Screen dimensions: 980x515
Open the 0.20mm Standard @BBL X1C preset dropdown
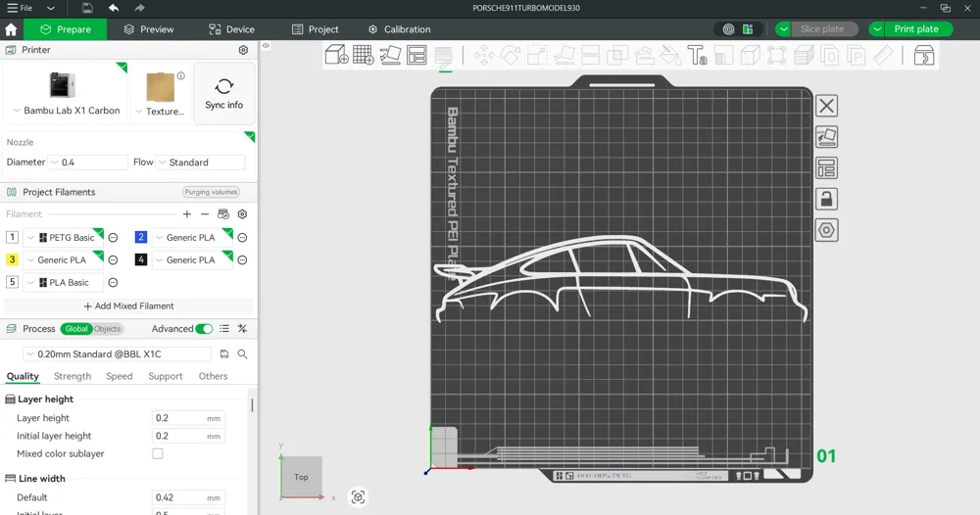pos(117,354)
